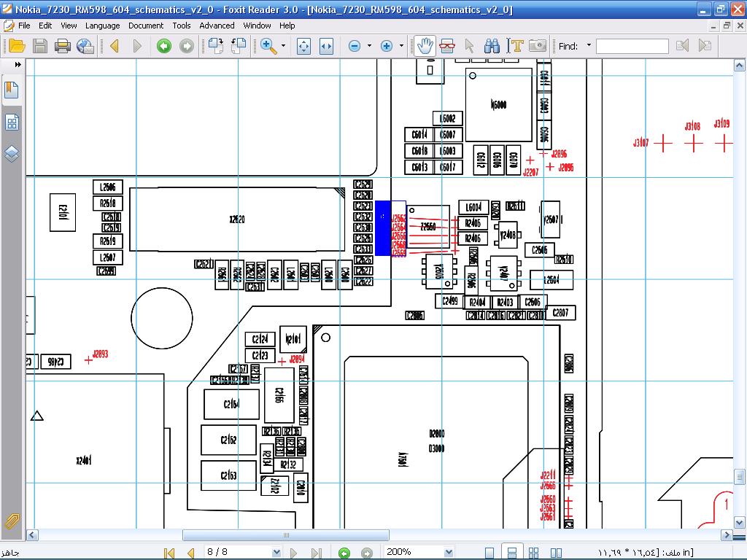Select the arrow Select tool
The width and height of the screenshot is (747, 560).
pyautogui.click(x=469, y=46)
